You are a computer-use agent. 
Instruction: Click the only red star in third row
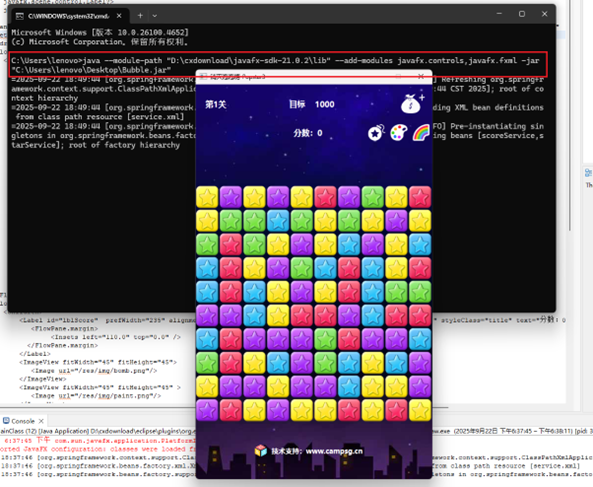[231, 244]
